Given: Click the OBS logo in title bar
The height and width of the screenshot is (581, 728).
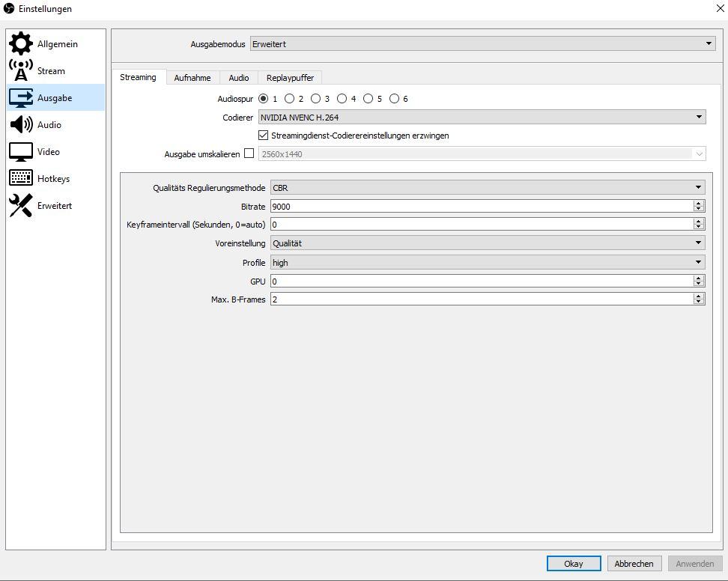Looking at the screenshot, I should (9, 8).
